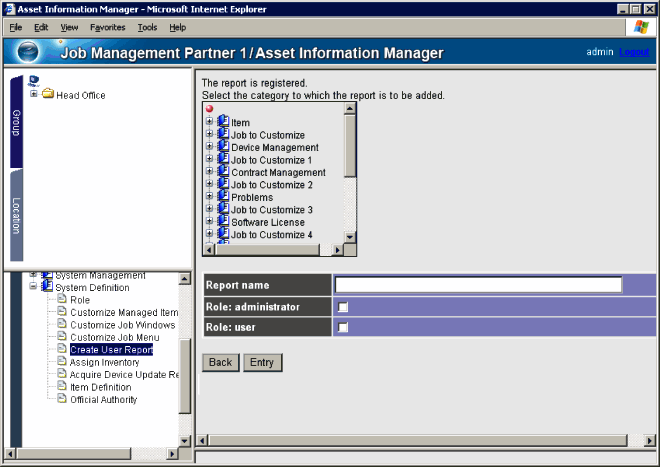Click the Device Management book icon
The image size is (660, 467).
223,147
